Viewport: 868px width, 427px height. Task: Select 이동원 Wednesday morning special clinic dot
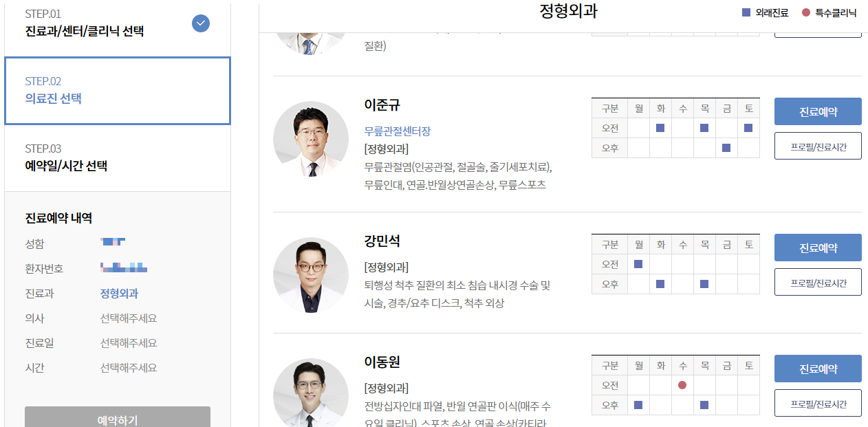click(x=682, y=385)
